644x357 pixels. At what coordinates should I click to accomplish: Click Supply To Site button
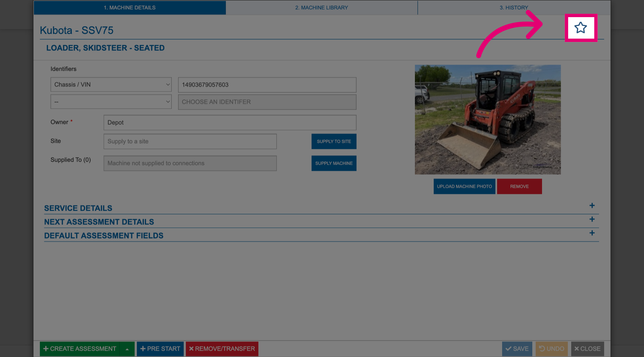(334, 141)
